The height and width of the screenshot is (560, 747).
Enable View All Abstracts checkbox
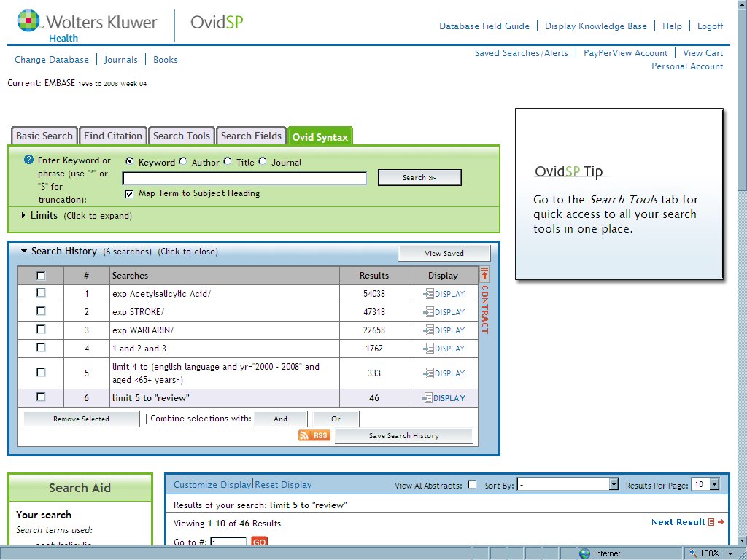pyautogui.click(x=472, y=484)
